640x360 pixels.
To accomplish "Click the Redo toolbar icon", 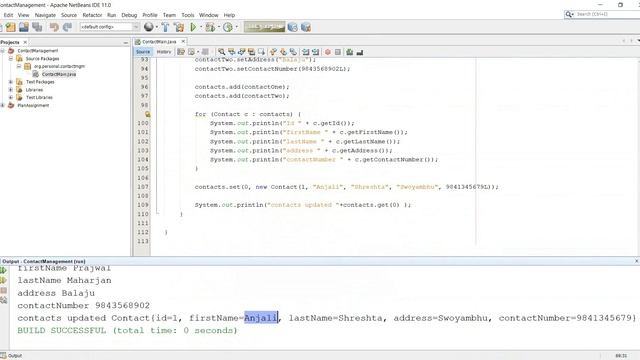I will click(67, 27).
